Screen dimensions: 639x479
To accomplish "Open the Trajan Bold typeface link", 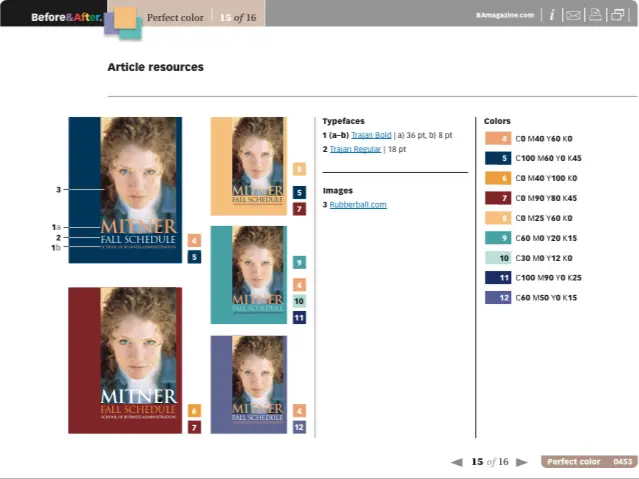I will click(370, 134).
